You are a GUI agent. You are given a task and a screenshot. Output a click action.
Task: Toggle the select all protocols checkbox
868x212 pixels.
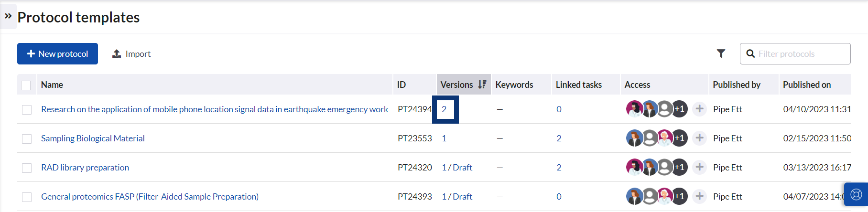(x=26, y=85)
